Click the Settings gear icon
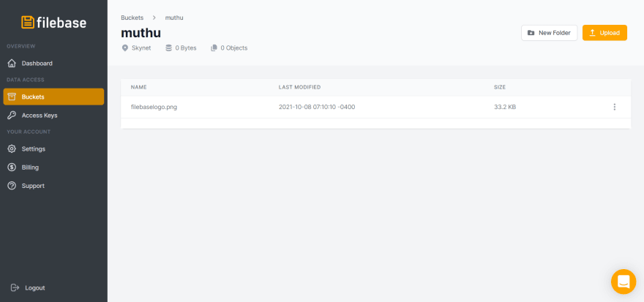The image size is (644, 302). 12,148
